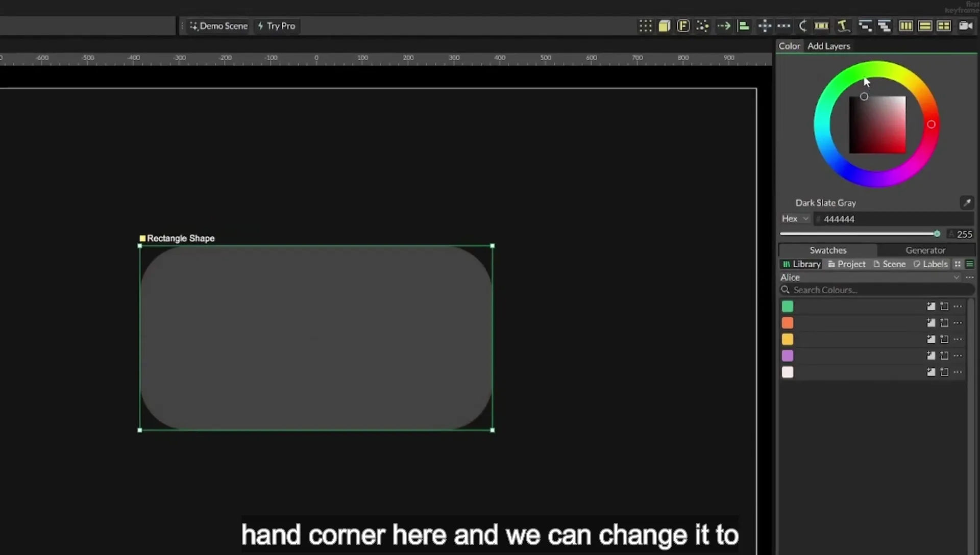Click the three-column layout icon
The width and height of the screenshot is (980, 555).
tap(906, 26)
